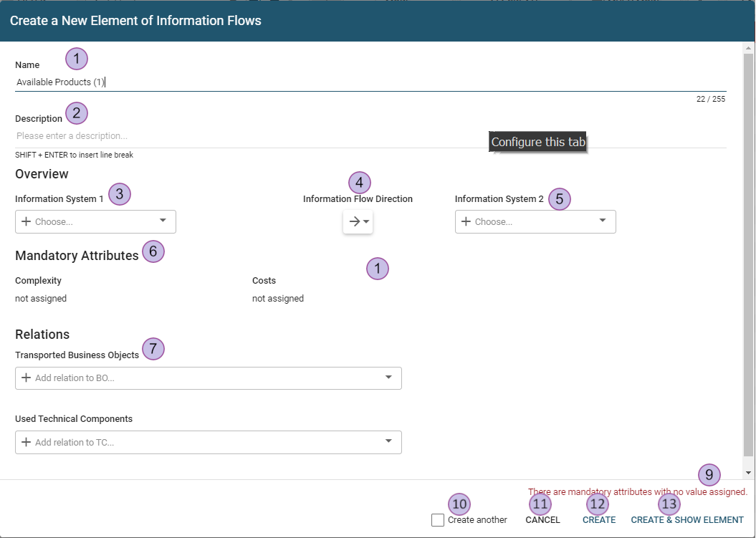Click into the Name text field
756x538 pixels.
[358, 82]
